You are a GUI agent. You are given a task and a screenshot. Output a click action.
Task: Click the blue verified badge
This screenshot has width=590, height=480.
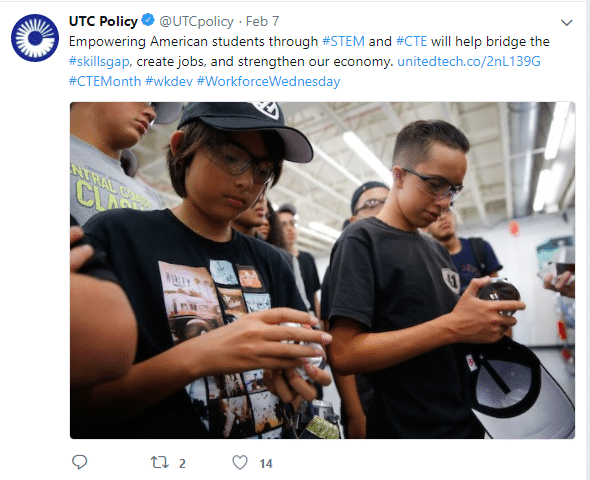click(x=148, y=20)
